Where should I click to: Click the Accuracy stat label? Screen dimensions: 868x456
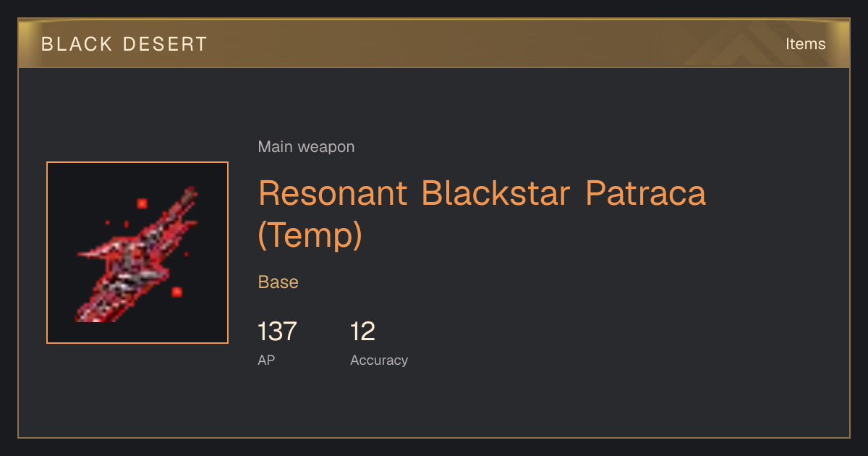pos(379,360)
